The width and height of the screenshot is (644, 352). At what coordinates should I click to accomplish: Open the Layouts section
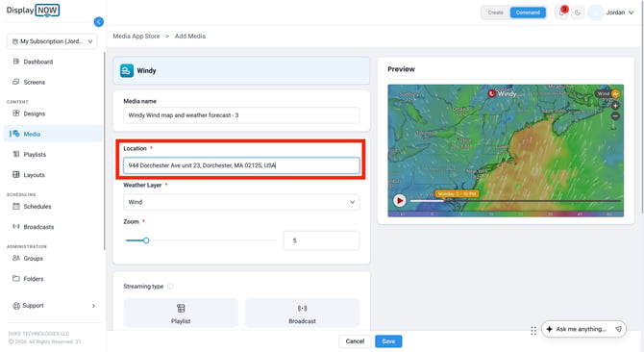[34, 175]
